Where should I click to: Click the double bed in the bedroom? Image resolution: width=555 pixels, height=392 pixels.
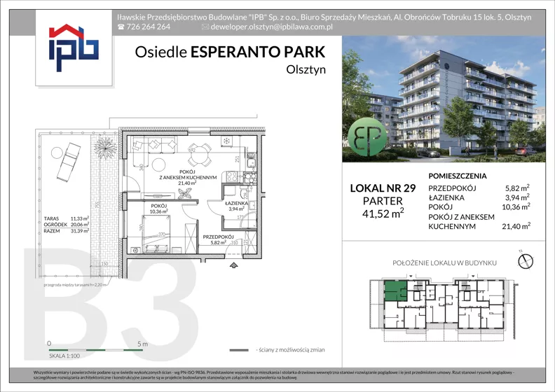[x=156, y=234]
